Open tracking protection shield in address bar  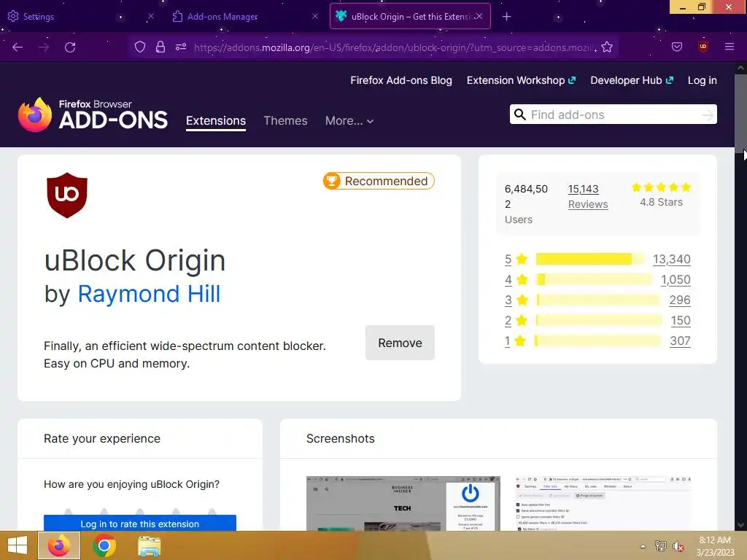(139, 47)
